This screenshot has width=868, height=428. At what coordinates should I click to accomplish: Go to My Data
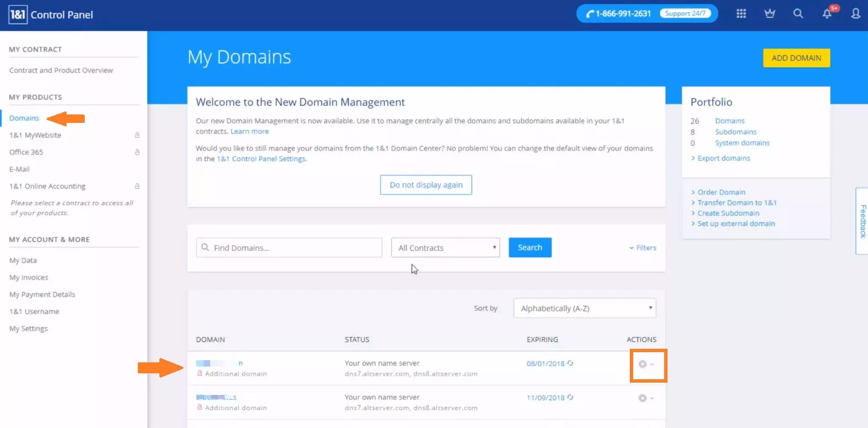(23, 260)
